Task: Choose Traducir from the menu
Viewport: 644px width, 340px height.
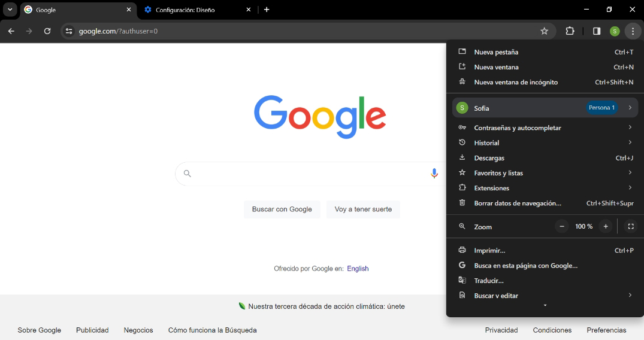Action: pos(545,281)
